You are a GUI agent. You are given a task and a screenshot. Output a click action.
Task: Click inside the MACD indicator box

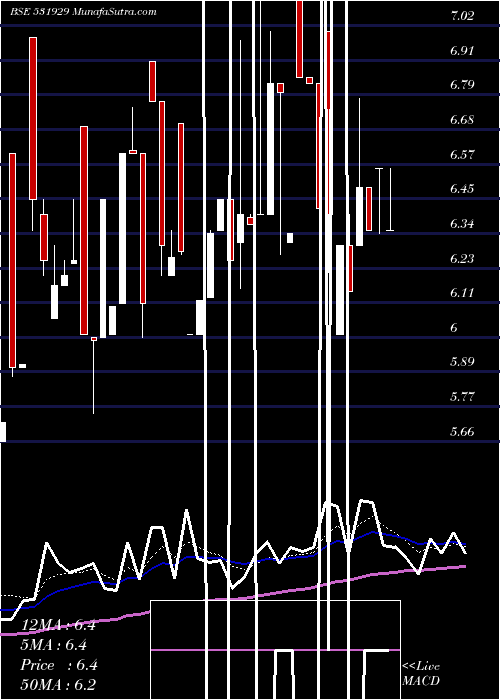tap(275, 650)
